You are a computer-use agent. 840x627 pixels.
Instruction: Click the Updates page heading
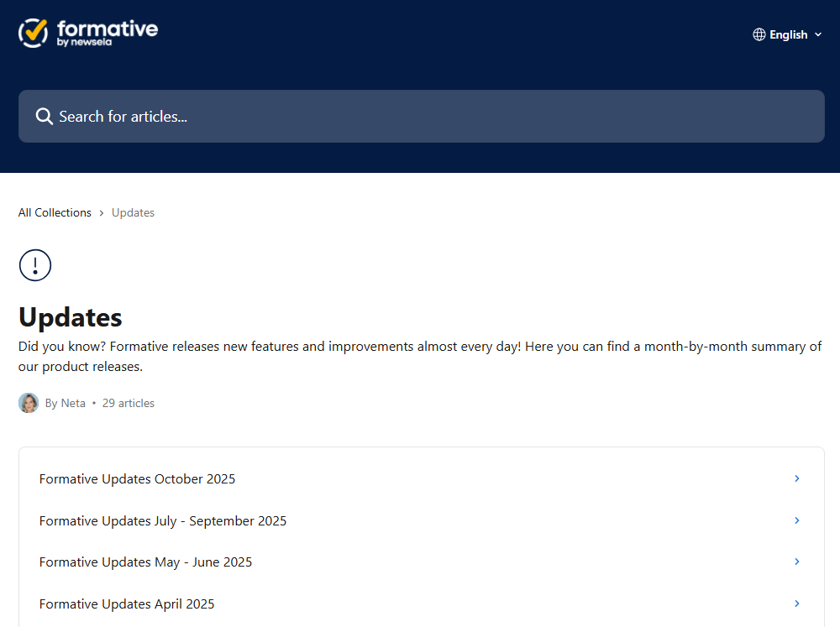point(71,317)
